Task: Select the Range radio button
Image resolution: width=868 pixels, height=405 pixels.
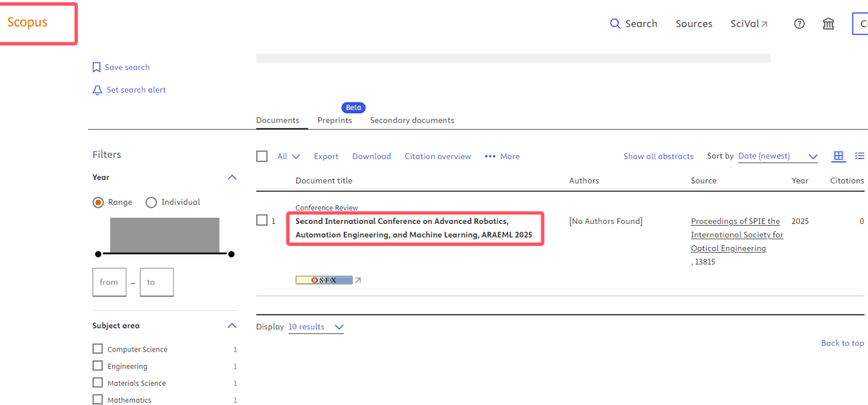Action: pos(98,203)
